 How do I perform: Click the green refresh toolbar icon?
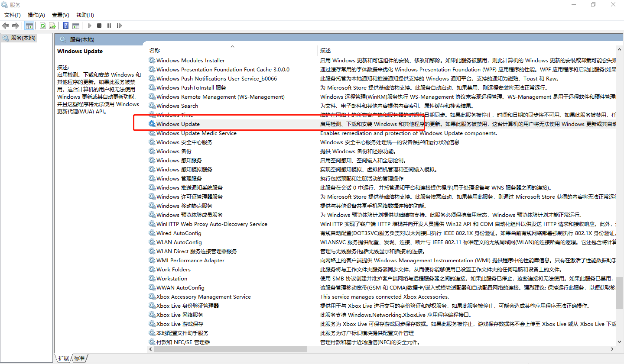42,26
